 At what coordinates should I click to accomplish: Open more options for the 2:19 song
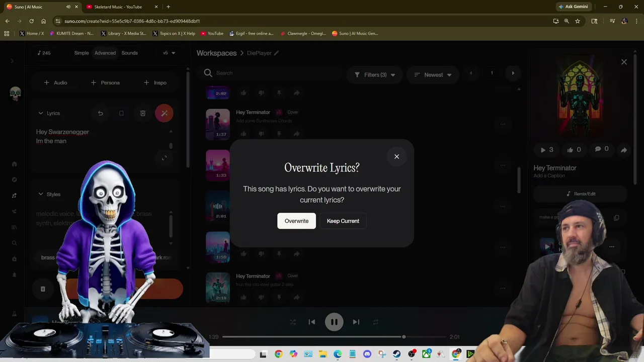tap(503, 288)
